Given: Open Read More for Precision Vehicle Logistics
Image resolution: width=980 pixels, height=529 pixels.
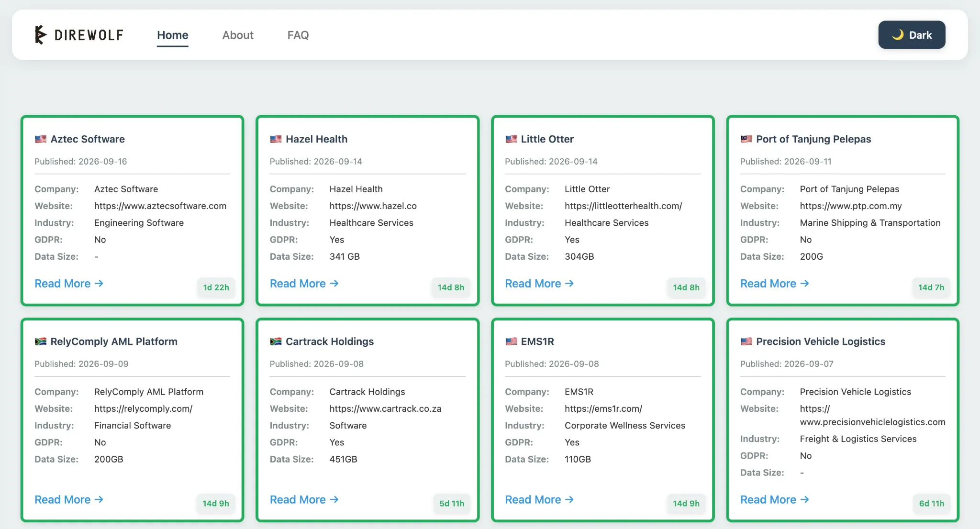Looking at the screenshot, I should [775, 500].
